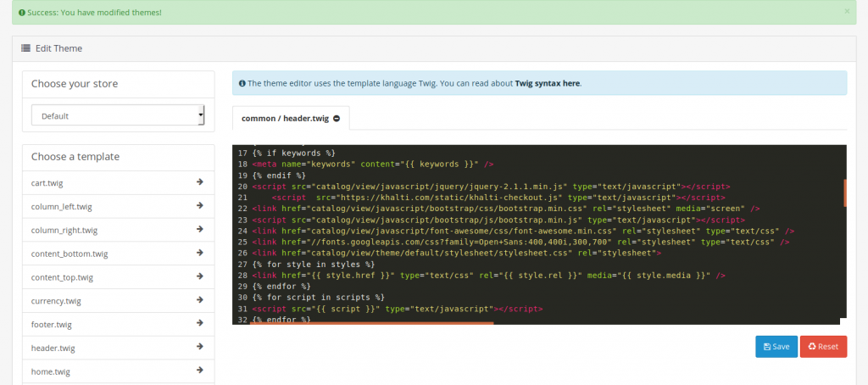Viewport: 868px width, 385px height.
Task: Click the arrow icon next to currency.twig
Action: click(199, 300)
